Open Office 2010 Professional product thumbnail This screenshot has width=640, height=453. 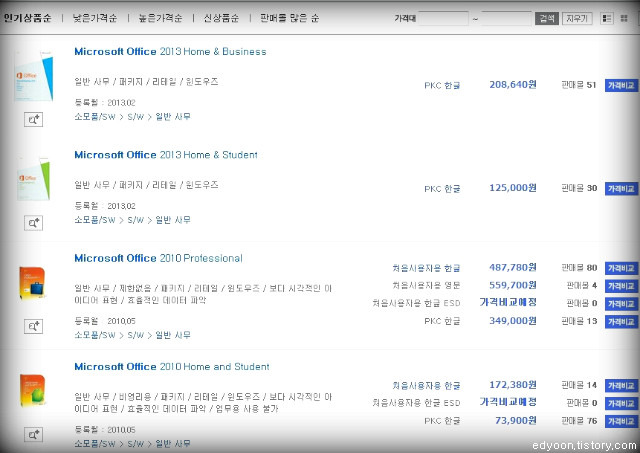32,283
